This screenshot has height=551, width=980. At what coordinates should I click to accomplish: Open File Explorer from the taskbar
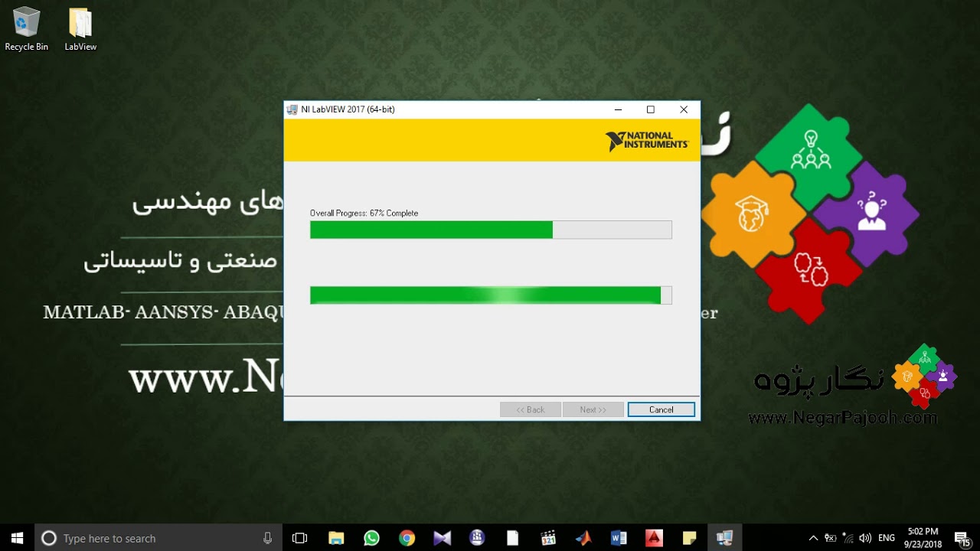click(x=336, y=538)
